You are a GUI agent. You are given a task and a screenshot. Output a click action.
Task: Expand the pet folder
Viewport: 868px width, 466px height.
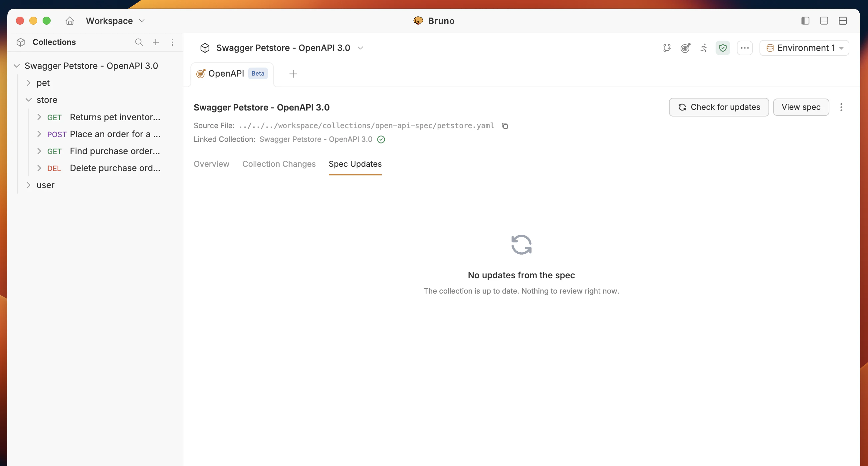point(43,83)
